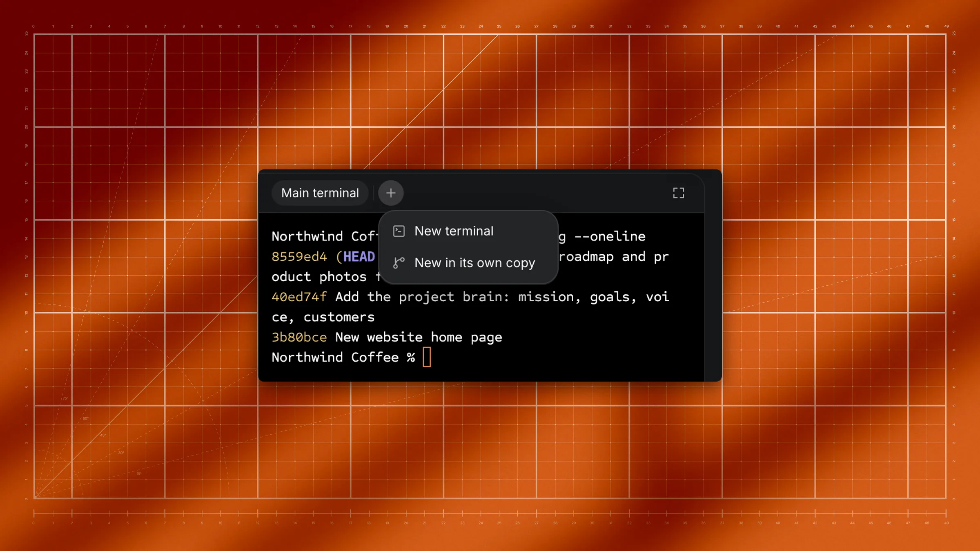Click the terminal icon beside New terminal
This screenshot has width=980, height=551.
[x=399, y=231]
